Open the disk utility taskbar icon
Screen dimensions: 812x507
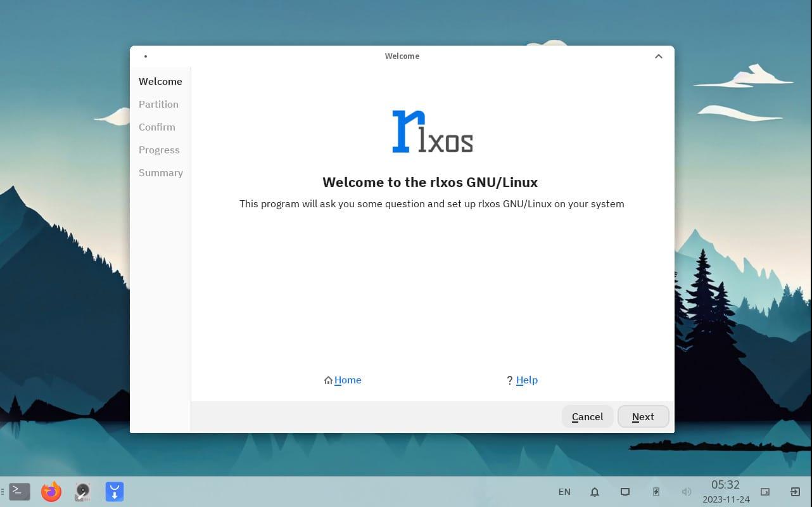coord(82,491)
